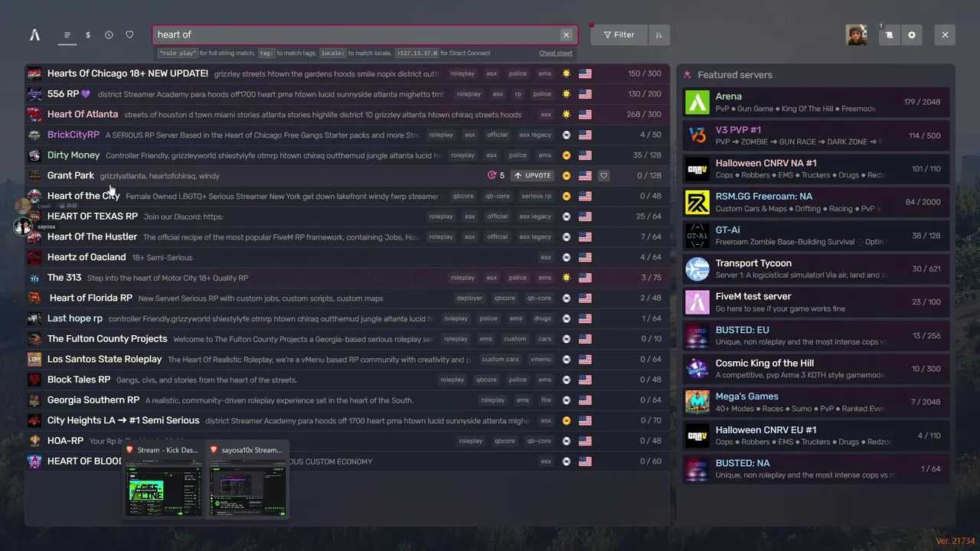This screenshot has height=551, width=980.
Task: Click the BrickCityRP server icon
Action: (x=34, y=135)
